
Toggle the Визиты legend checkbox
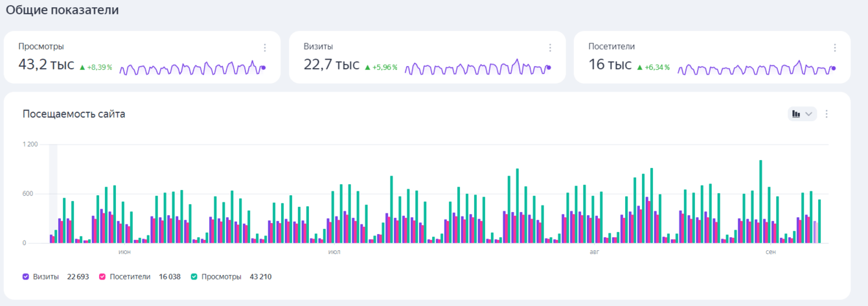pos(26,277)
